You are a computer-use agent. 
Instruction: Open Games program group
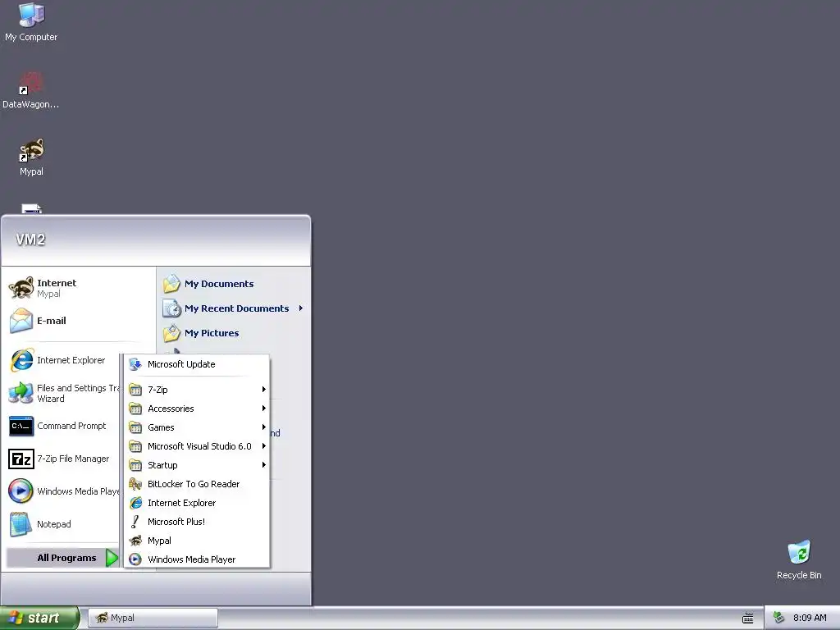(197, 427)
